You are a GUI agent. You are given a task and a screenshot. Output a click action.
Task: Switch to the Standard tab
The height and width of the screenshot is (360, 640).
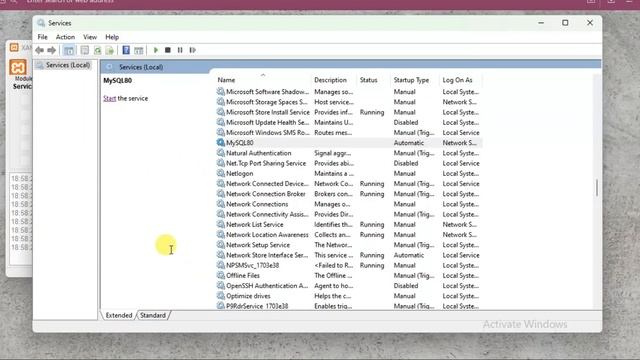pyautogui.click(x=153, y=315)
